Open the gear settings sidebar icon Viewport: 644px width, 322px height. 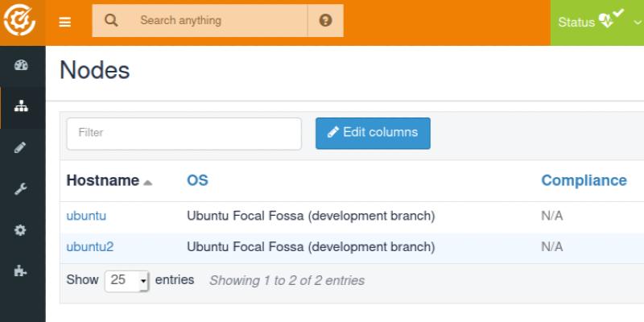click(x=22, y=230)
